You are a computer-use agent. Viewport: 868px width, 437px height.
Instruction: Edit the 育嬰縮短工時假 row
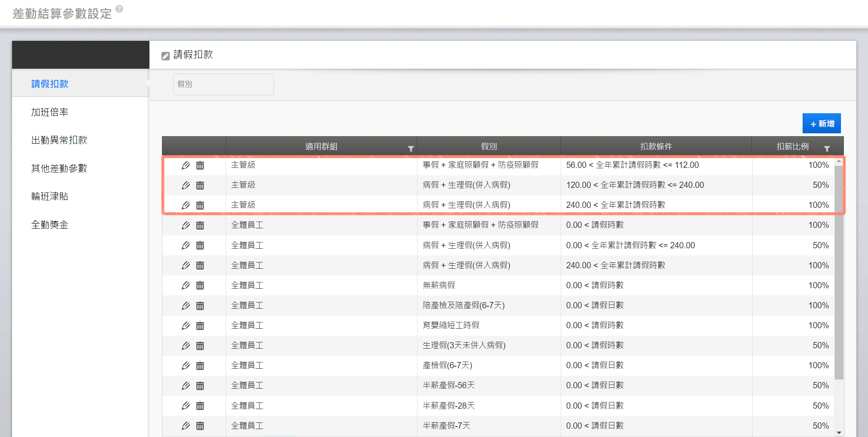click(x=186, y=325)
